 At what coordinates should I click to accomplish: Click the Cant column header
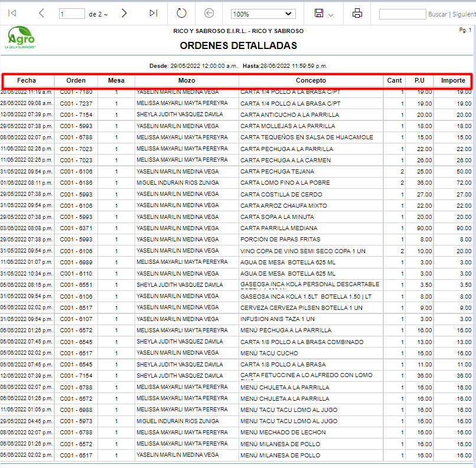click(x=395, y=80)
